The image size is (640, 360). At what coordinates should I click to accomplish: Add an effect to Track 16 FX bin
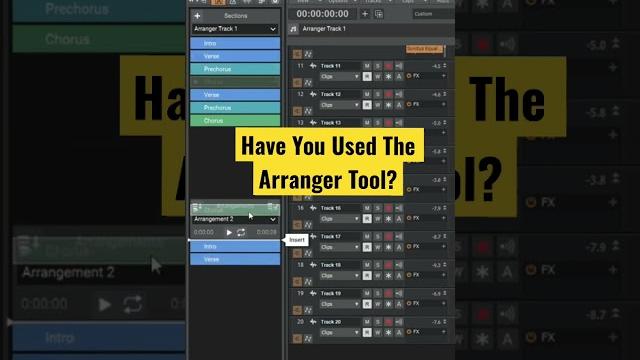[x=443, y=218]
